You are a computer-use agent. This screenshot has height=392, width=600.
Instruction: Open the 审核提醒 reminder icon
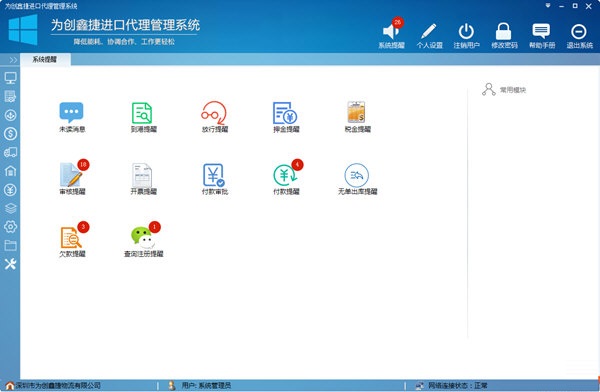(x=72, y=175)
